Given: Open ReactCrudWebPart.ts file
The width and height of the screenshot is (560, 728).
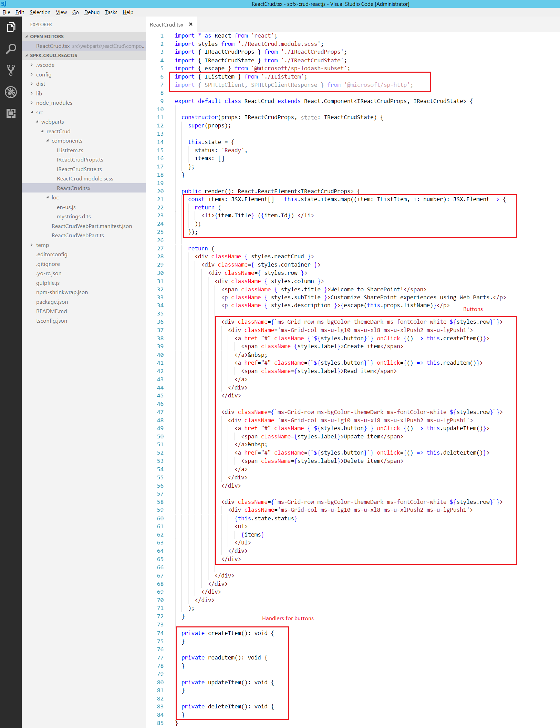Looking at the screenshot, I should pos(77,236).
